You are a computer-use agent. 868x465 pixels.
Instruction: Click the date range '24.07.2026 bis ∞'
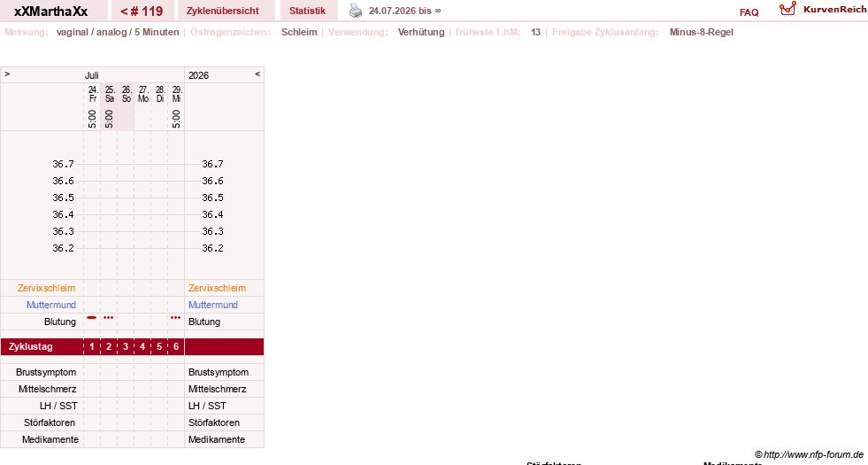[404, 11]
